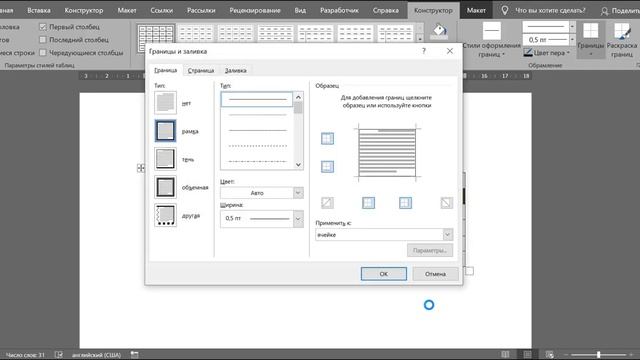
Task: Switch to the Страница tab
Action: (x=201, y=70)
